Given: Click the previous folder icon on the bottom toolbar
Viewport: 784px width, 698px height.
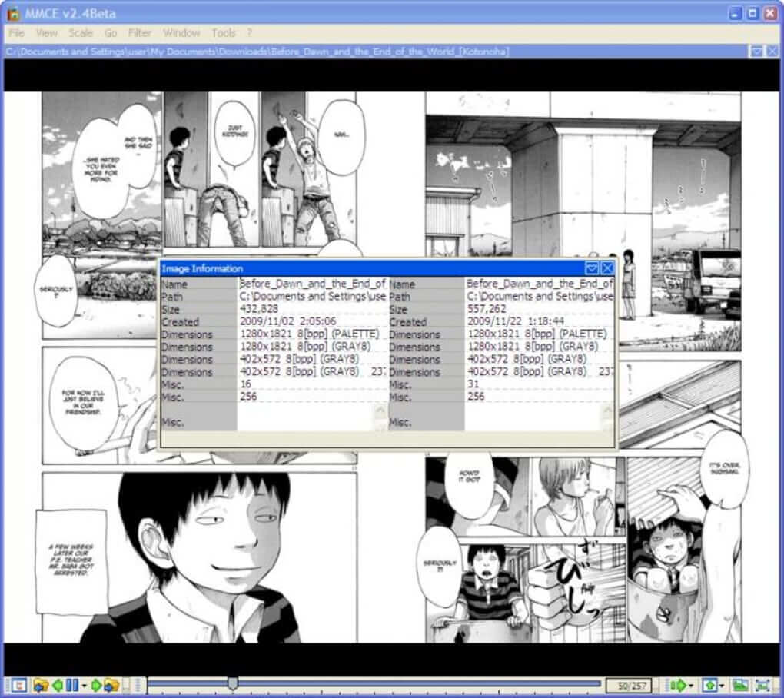Looking at the screenshot, I should tap(41, 683).
